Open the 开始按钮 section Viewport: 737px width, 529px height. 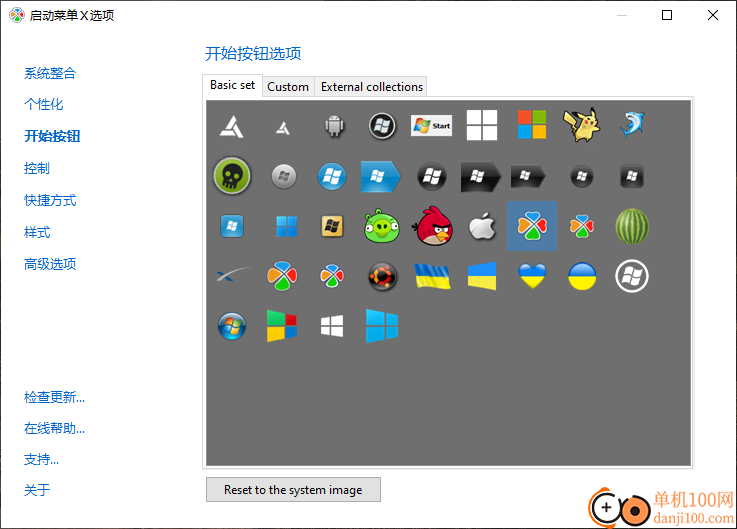[52, 136]
